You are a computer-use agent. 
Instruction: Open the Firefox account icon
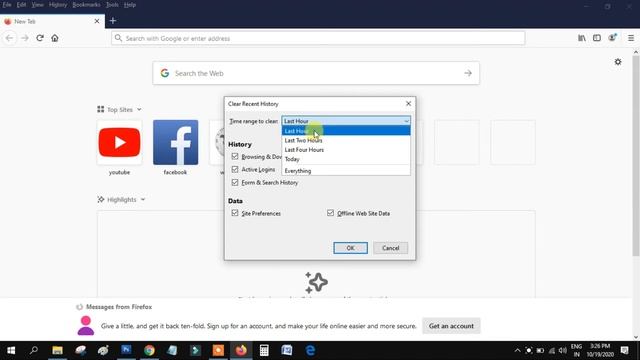pos(612,38)
